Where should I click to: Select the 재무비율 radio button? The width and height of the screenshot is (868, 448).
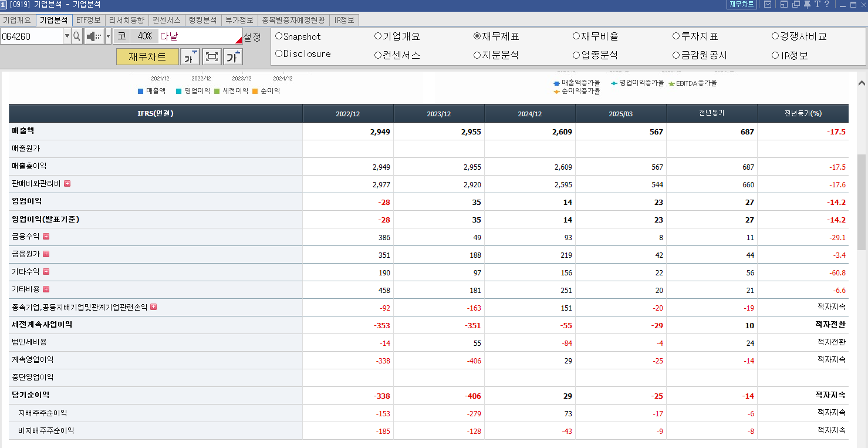pyautogui.click(x=576, y=36)
